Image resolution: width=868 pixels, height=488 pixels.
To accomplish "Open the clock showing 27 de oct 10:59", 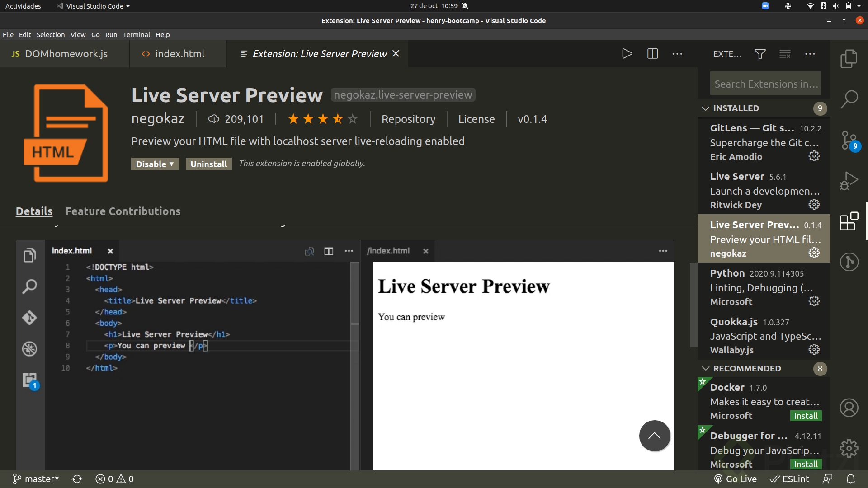I will (434, 6).
